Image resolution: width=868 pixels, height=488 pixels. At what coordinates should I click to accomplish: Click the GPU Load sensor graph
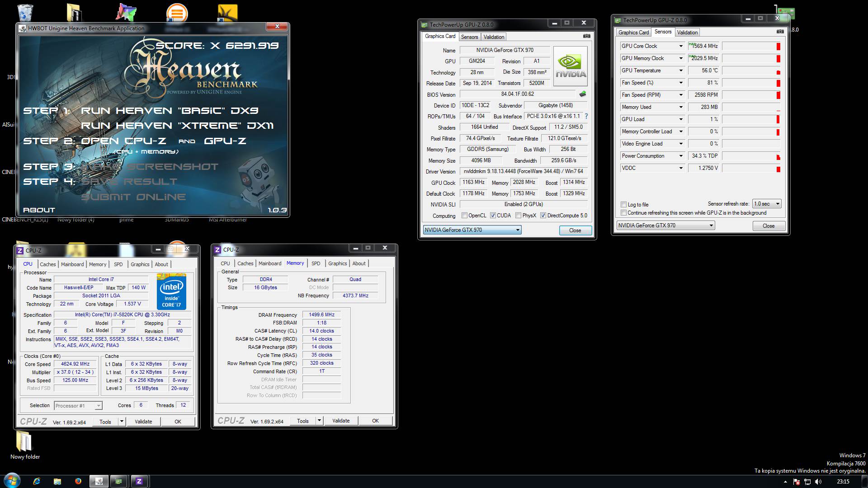751,119
